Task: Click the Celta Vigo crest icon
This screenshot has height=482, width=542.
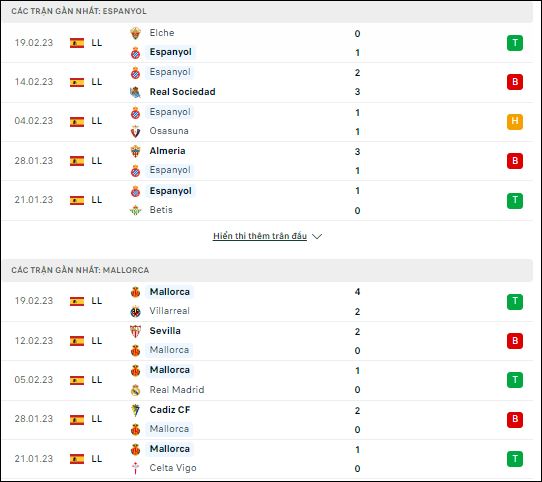Action: click(136, 468)
